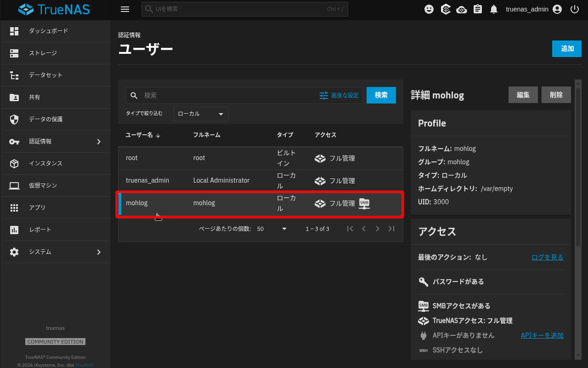Viewport: 588px width, 368px height.
Task: Open the cloud directory services icon
Action: point(461,9)
